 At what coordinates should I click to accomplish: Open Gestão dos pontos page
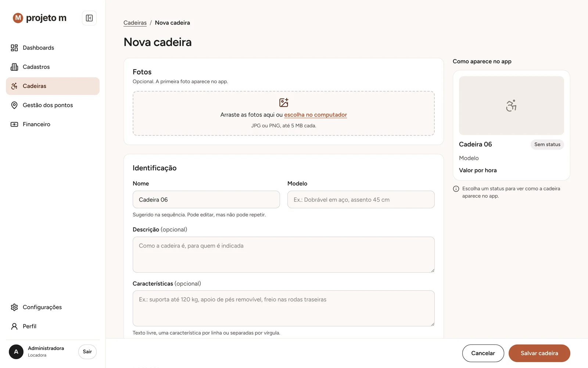(53, 105)
